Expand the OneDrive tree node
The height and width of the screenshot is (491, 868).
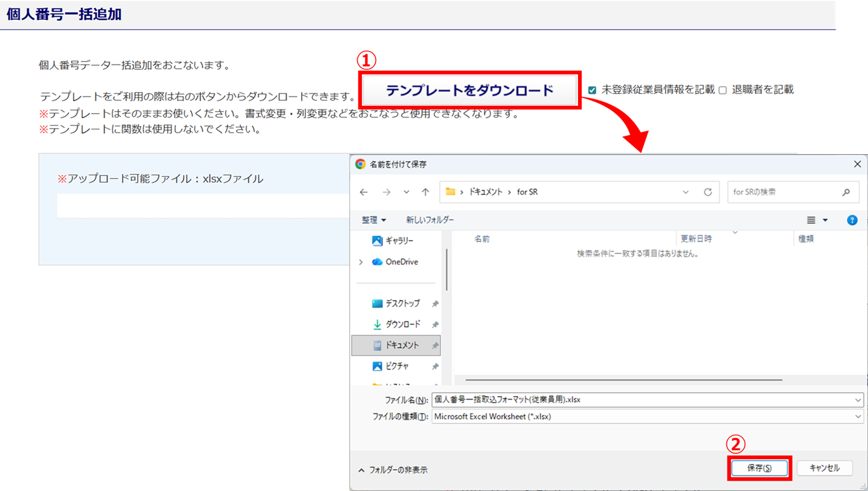point(361,262)
